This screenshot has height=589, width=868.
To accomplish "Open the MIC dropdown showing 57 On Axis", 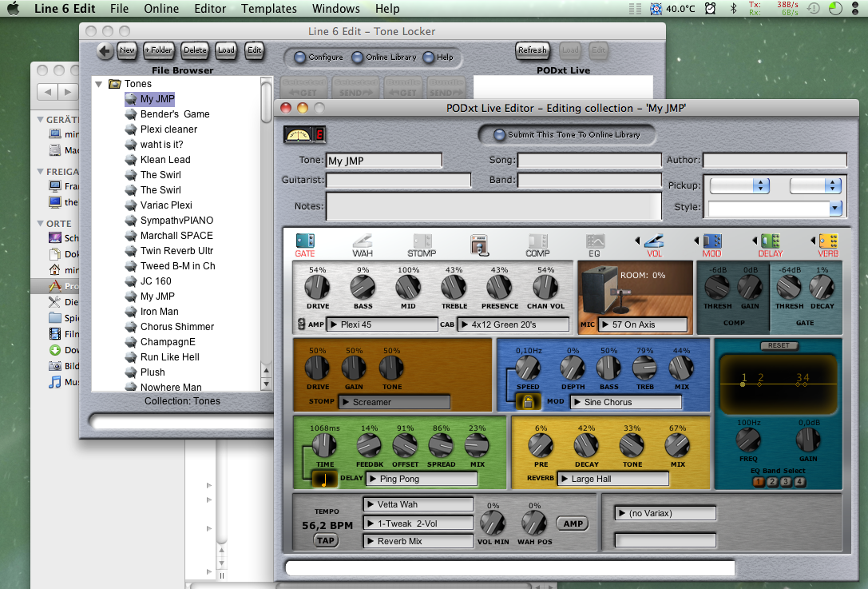I will click(x=643, y=324).
